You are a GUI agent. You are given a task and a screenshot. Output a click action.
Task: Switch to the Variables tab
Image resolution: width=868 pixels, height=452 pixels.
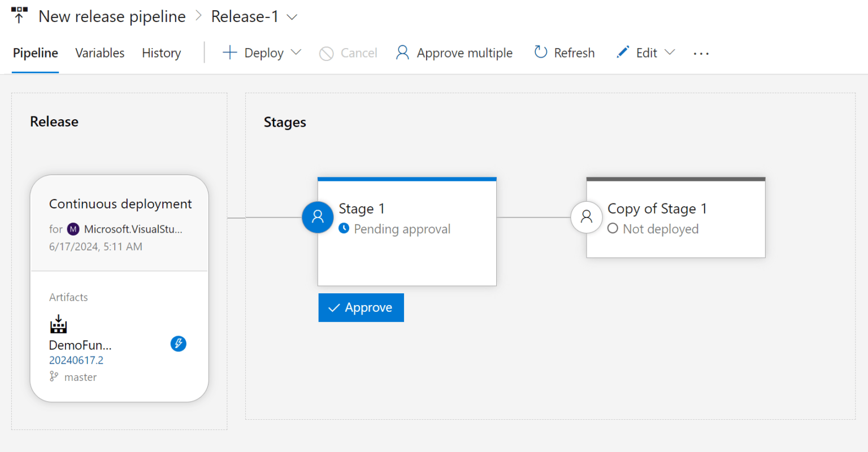point(99,53)
